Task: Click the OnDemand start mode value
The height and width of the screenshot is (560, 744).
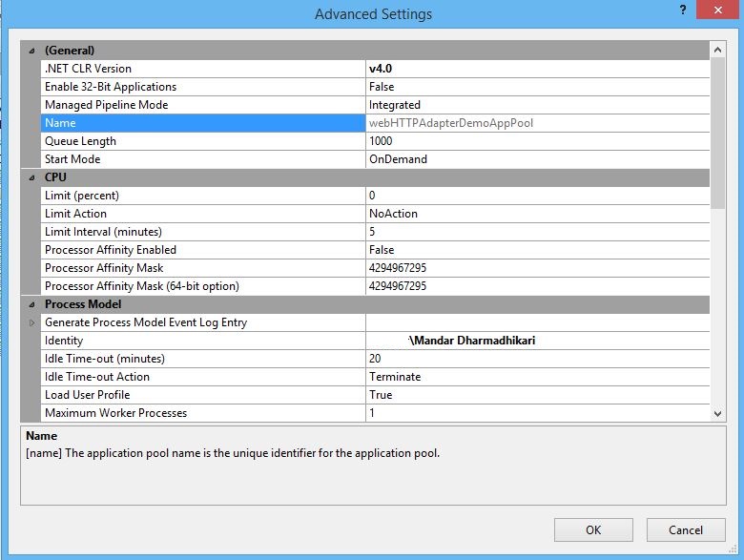Action: [538, 159]
